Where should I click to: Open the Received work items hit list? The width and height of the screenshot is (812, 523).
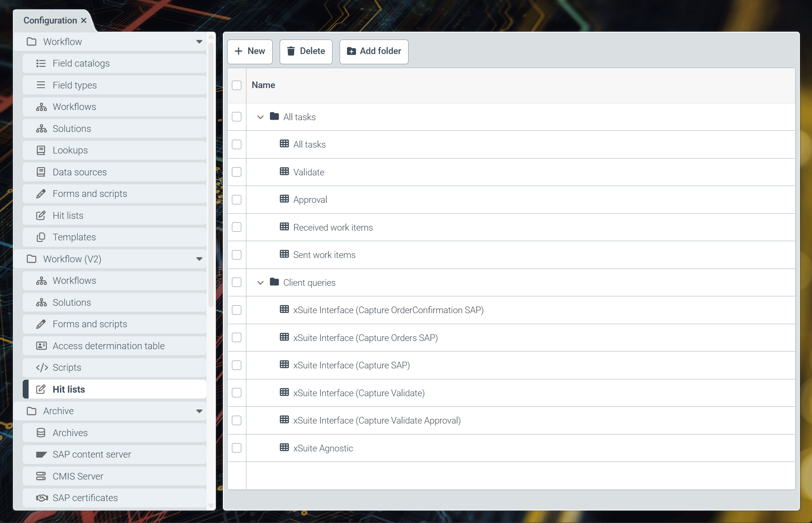(x=333, y=227)
